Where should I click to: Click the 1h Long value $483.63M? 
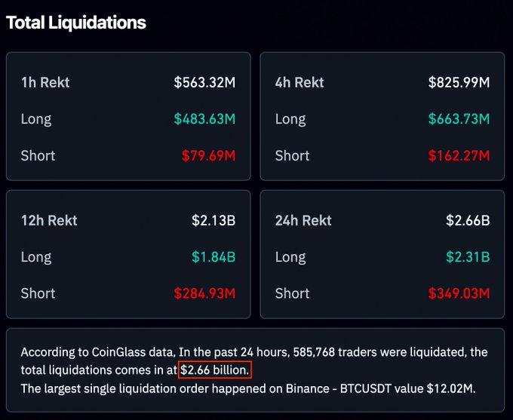click(204, 118)
